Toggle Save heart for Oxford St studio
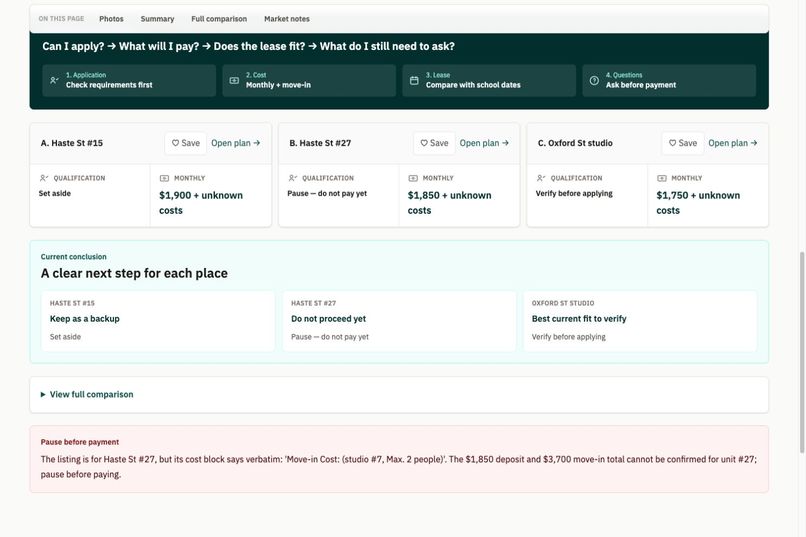The width and height of the screenshot is (806, 537). pyautogui.click(x=683, y=143)
